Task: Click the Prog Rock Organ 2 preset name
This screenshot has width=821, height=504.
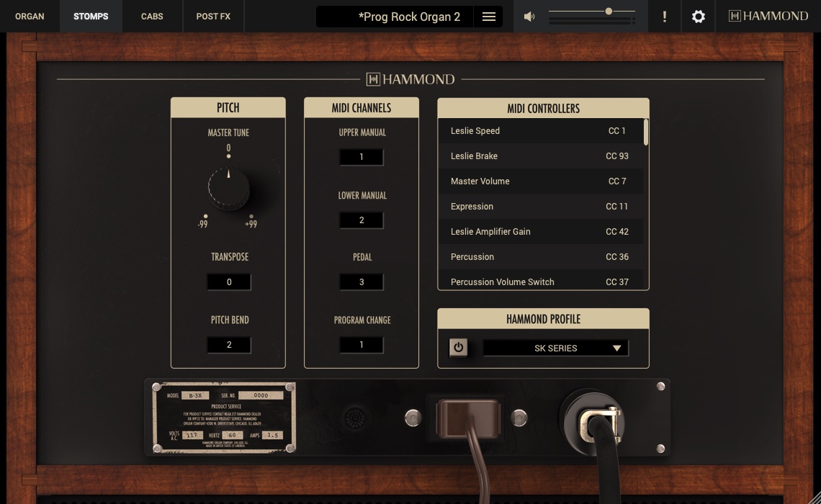Action: [410, 17]
